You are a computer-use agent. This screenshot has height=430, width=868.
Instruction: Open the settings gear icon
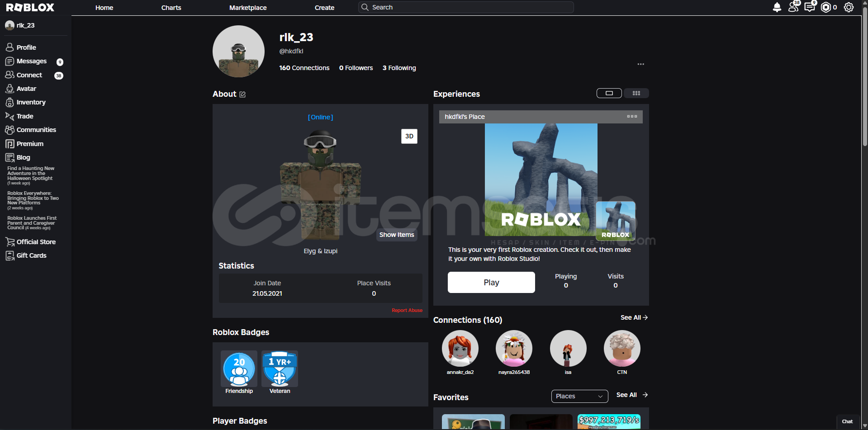click(x=849, y=7)
